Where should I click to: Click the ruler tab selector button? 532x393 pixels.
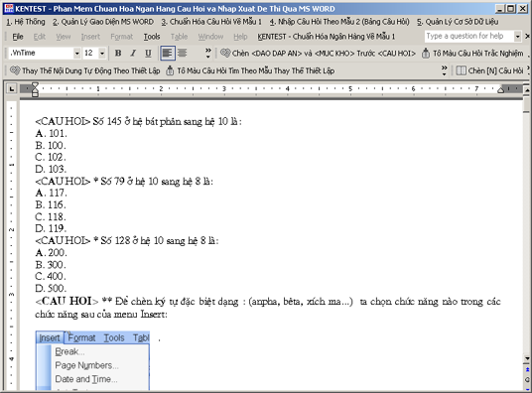[x=12, y=89]
